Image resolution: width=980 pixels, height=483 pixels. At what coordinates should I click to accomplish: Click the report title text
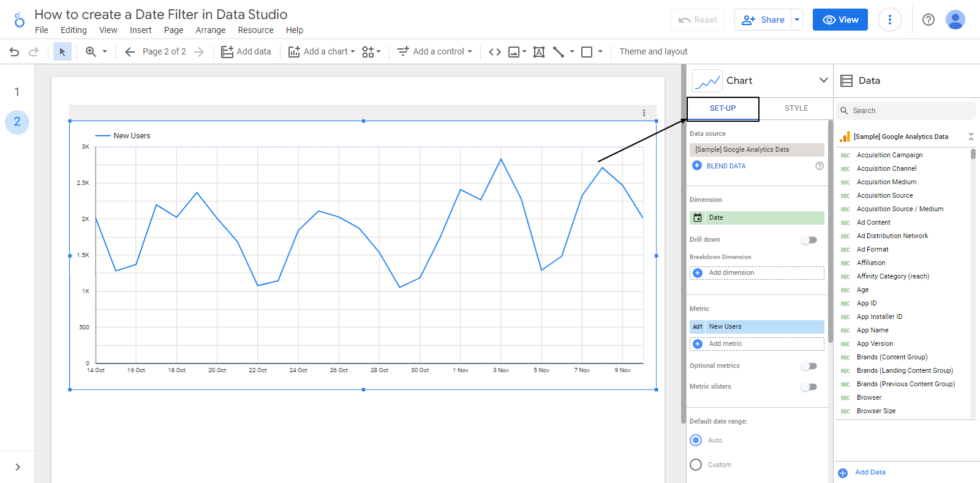coord(160,14)
